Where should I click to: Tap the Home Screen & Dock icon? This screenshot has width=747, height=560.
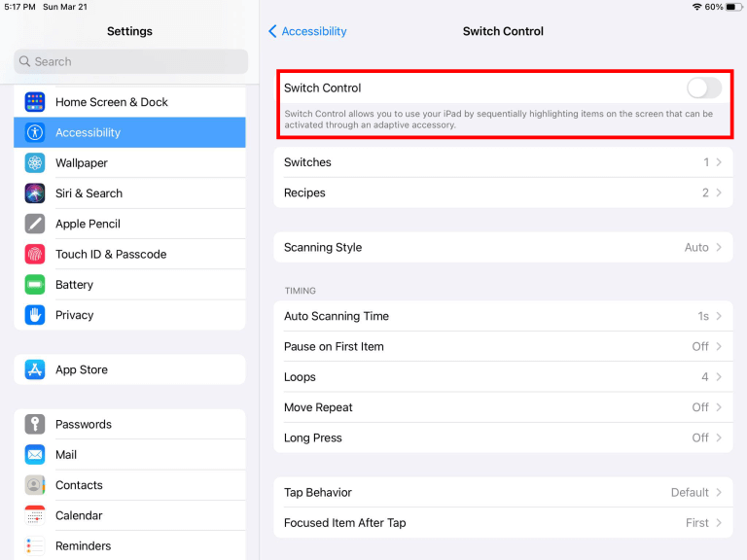pos(35,102)
